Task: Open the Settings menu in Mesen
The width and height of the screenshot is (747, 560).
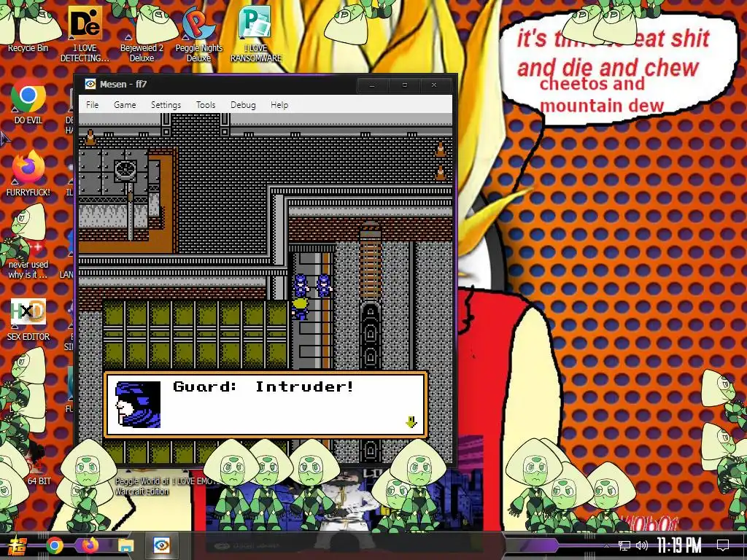Action: point(166,105)
